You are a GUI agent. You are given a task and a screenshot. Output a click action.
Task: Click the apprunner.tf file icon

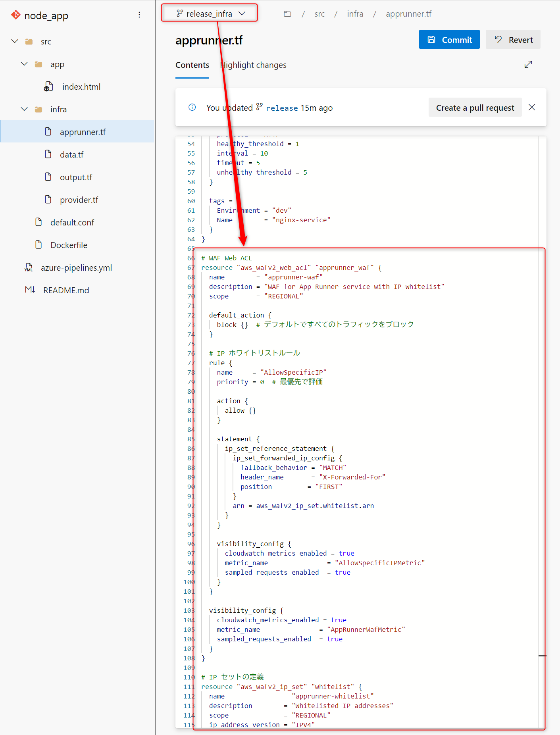coord(48,132)
